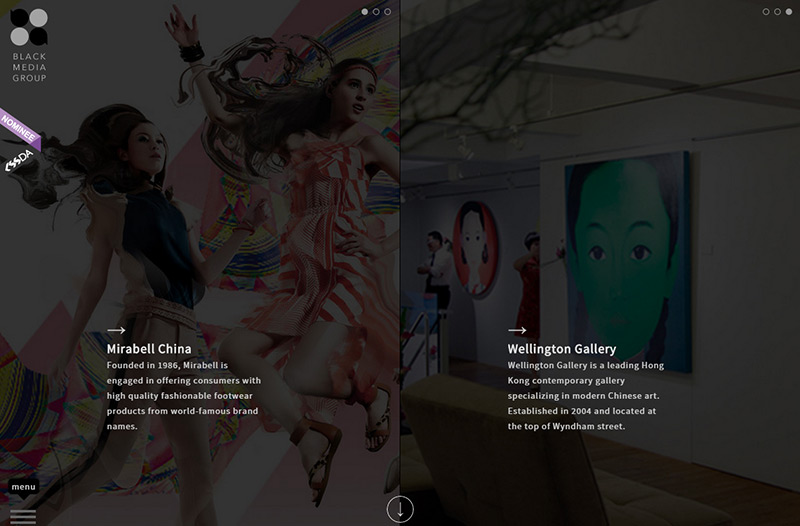This screenshot has height=526, width=800.
Task: Open the Mirabell China project title
Action: tap(149, 349)
